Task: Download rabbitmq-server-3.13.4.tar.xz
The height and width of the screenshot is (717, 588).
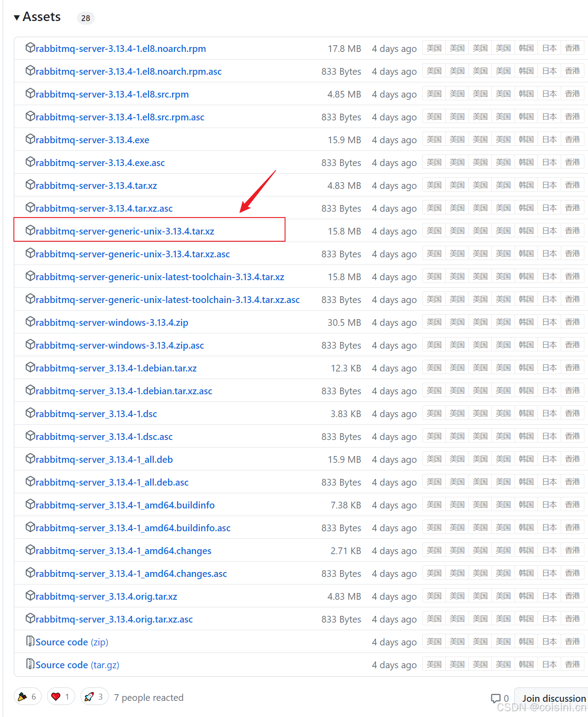Action: click(96, 186)
